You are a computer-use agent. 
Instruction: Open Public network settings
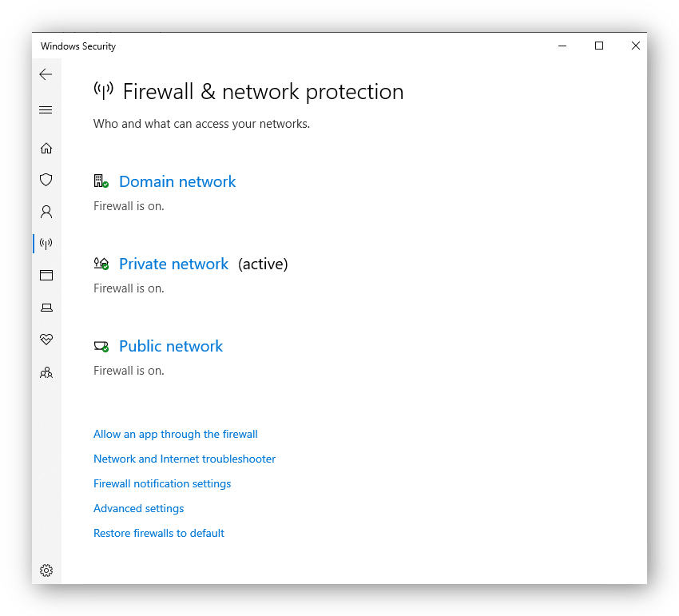(170, 346)
